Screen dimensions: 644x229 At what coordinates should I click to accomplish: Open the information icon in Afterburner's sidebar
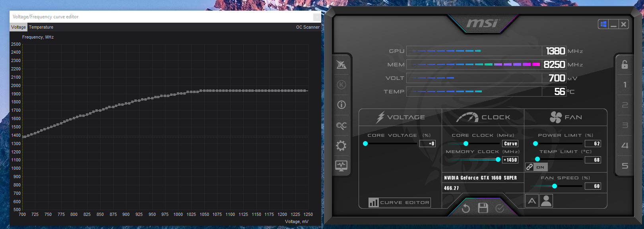click(341, 105)
